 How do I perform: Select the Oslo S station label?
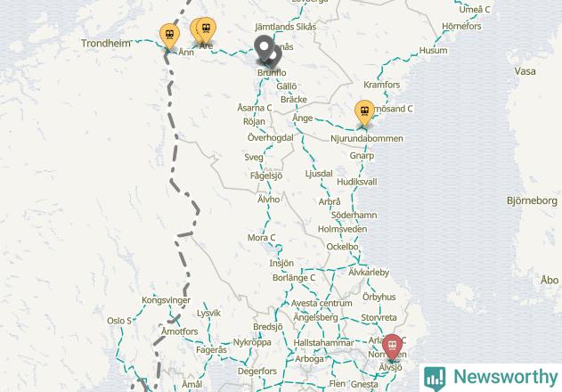click(119, 321)
